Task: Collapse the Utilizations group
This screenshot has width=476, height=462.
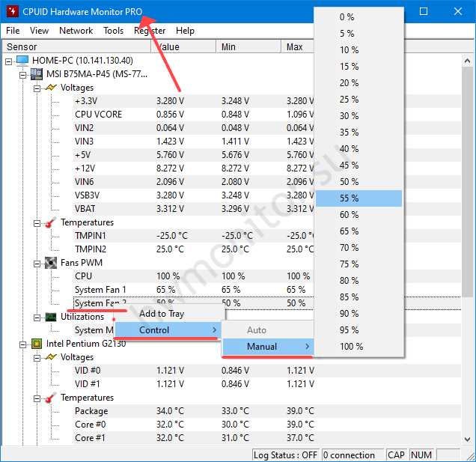Action: click(37, 317)
